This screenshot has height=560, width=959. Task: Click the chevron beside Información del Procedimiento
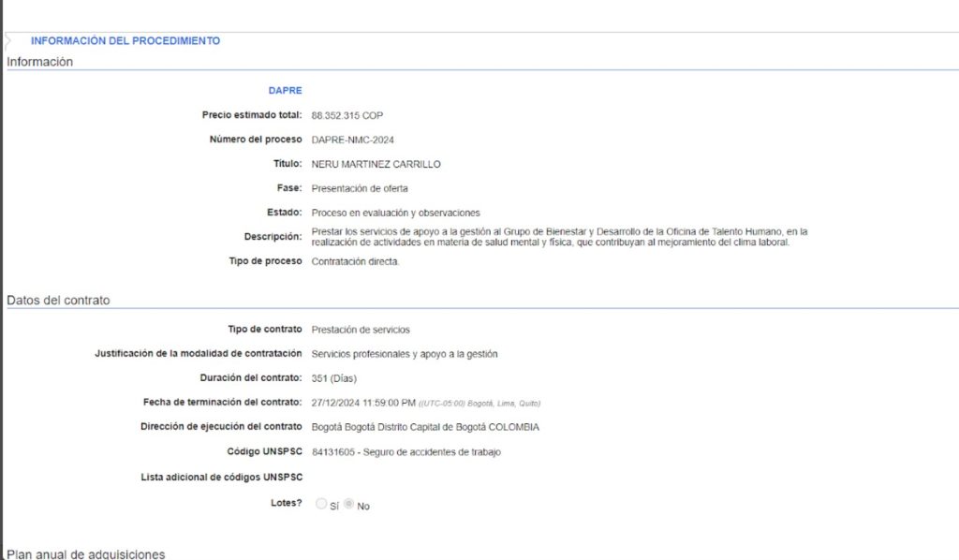[x=9, y=41]
